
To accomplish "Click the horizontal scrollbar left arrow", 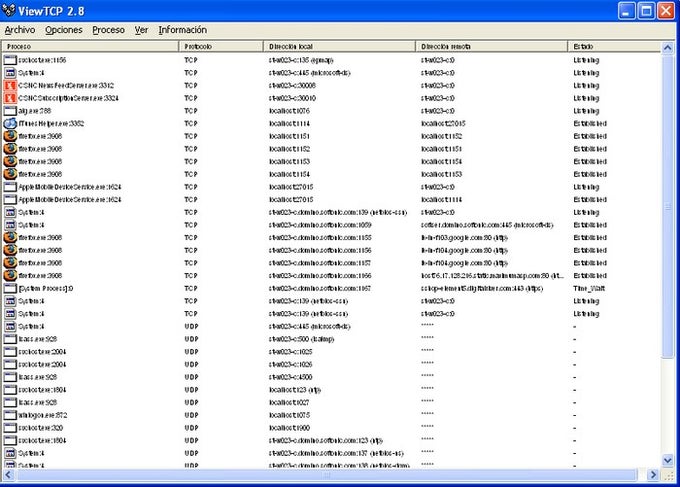I will (8, 475).
